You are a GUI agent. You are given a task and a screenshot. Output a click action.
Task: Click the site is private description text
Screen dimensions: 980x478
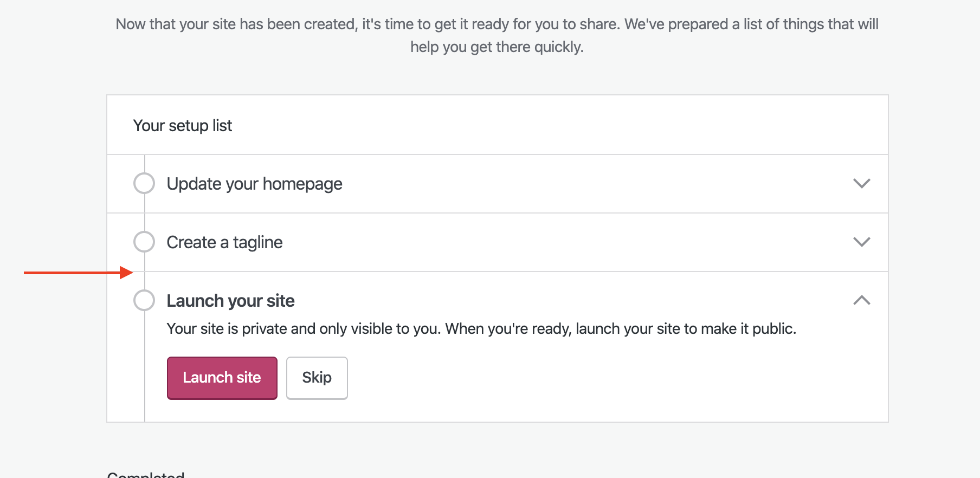click(481, 329)
